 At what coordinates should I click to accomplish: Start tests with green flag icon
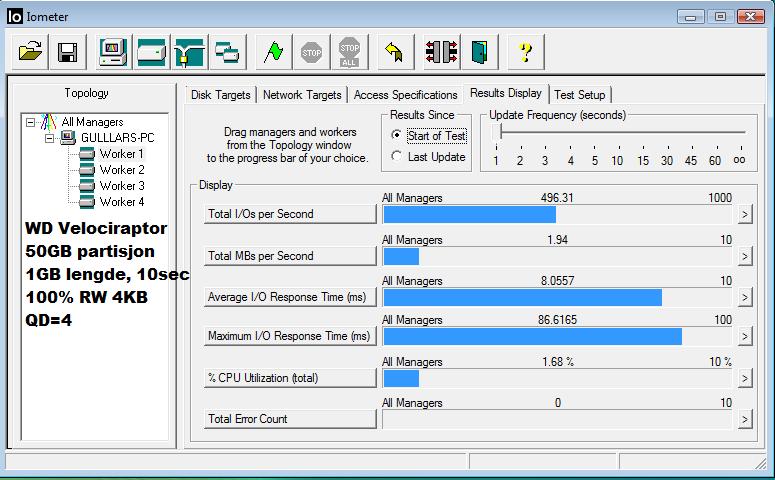click(273, 51)
